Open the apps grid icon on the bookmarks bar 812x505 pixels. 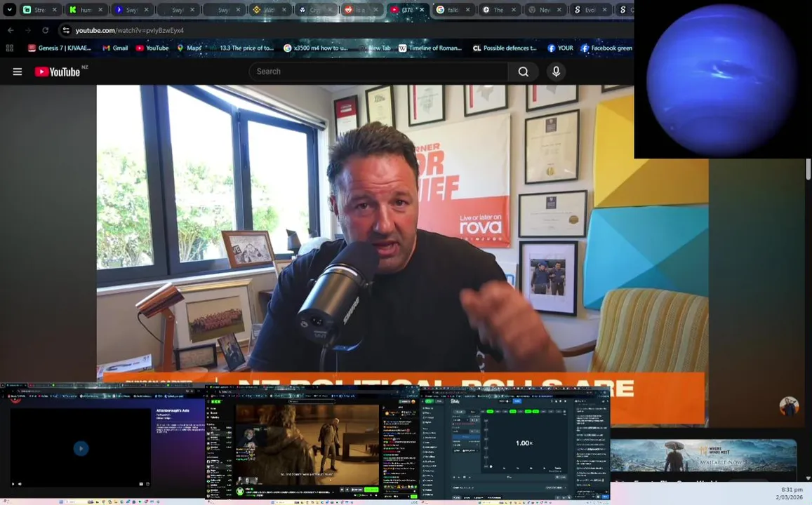(x=9, y=48)
